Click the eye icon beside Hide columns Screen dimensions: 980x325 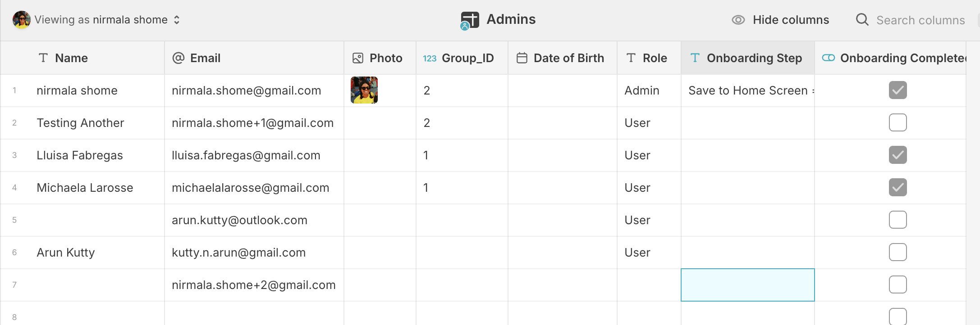[x=738, y=20]
